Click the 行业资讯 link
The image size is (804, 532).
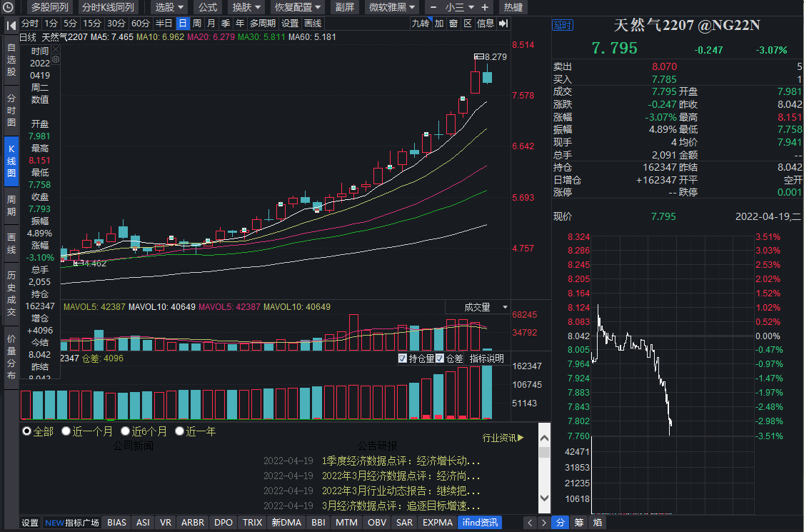click(x=503, y=438)
